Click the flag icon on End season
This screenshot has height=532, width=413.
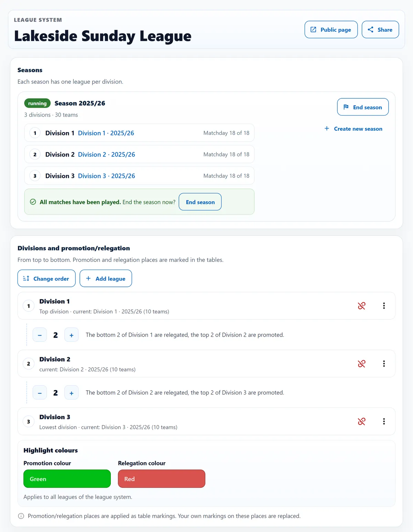tap(346, 107)
